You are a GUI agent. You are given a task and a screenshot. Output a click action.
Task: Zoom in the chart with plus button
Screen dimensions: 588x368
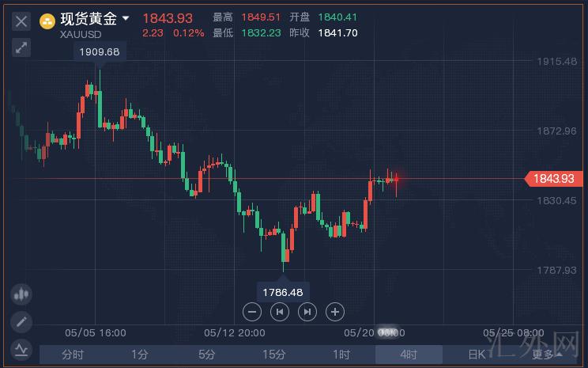tap(334, 311)
